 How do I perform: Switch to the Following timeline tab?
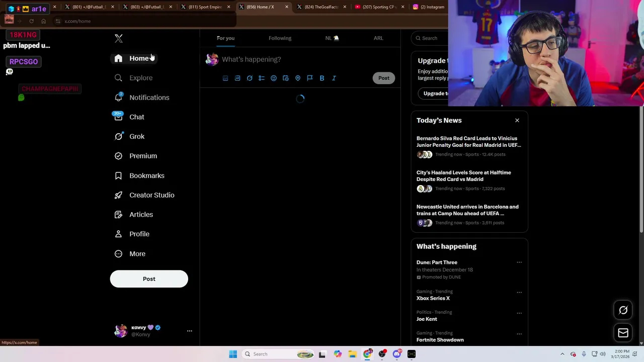click(x=280, y=38)
